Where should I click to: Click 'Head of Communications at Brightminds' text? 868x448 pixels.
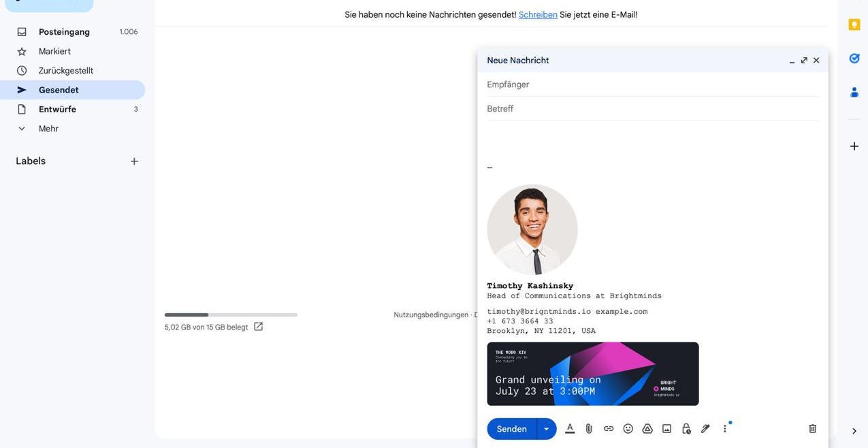(x=575, y=296)
